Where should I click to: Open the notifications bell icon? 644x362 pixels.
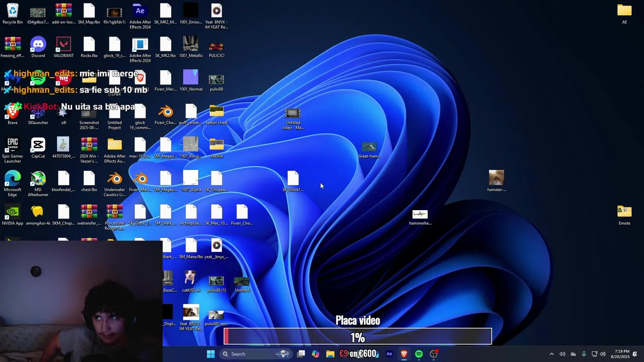pos(635,354)
